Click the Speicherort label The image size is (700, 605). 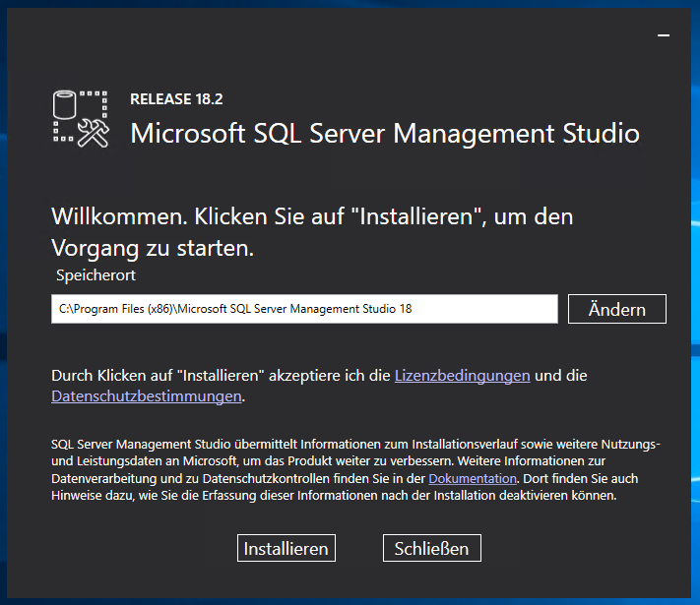click(95, 275)
